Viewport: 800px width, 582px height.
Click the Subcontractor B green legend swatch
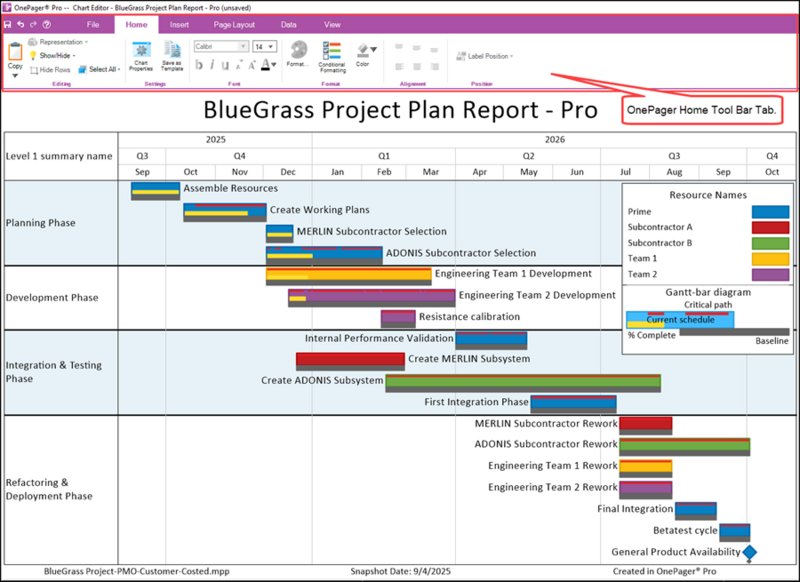pos(770,243)
